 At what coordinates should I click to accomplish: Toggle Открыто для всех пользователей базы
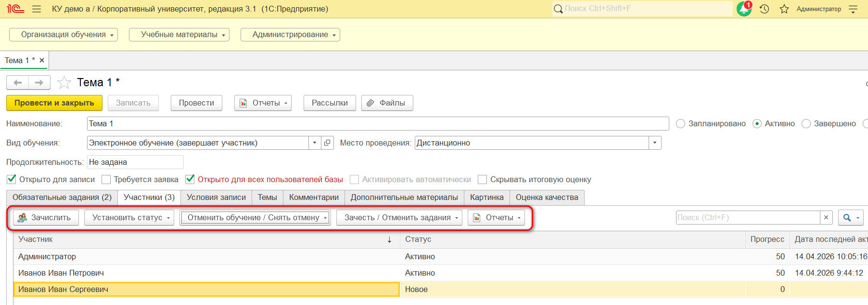coord(190,179)
